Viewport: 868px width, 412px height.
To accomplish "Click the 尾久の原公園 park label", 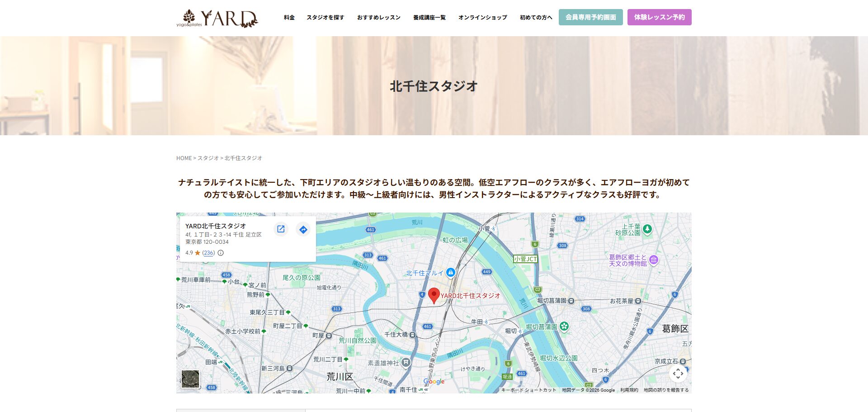I will pos(301,278).
